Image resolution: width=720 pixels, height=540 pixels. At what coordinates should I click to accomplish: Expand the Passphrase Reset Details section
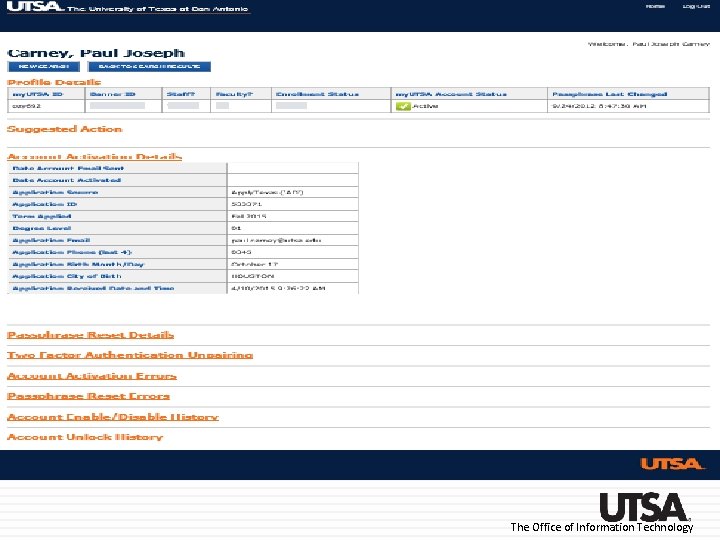pyautogui.click(x=90, y=335)
